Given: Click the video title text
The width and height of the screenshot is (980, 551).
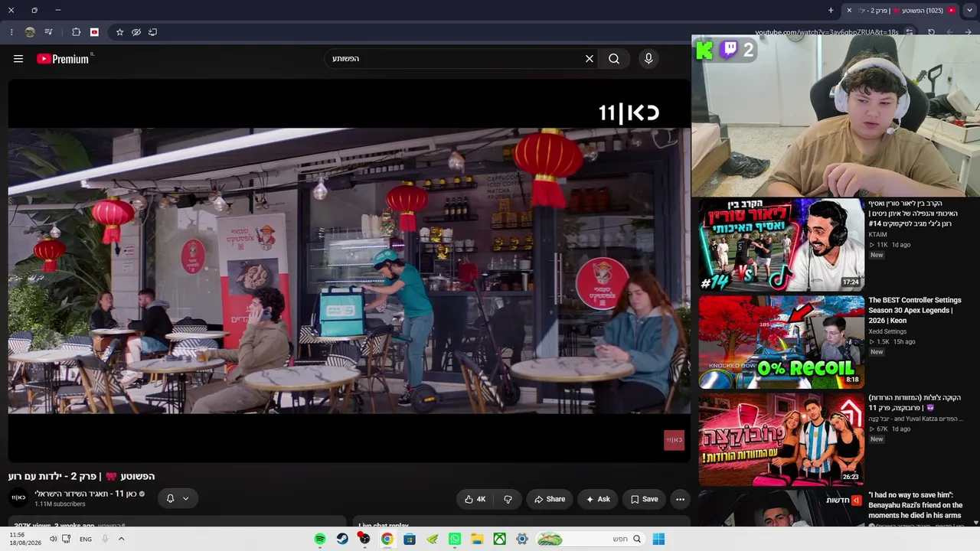Looking at the screenshot, I should tap(82, 476).
